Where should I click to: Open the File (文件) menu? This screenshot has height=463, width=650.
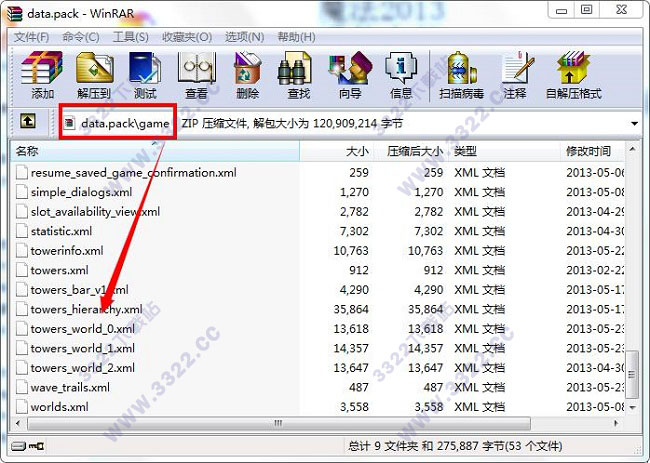coord(32,37)
